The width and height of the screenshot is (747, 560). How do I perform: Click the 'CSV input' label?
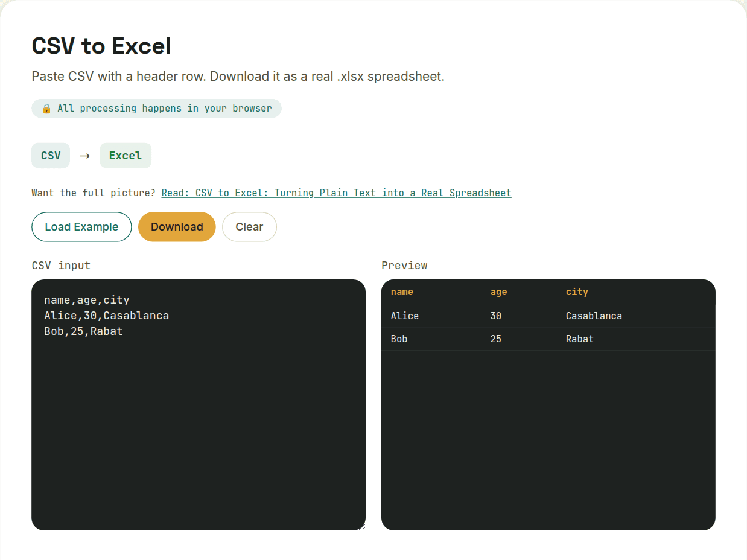[x=61, y=266]
